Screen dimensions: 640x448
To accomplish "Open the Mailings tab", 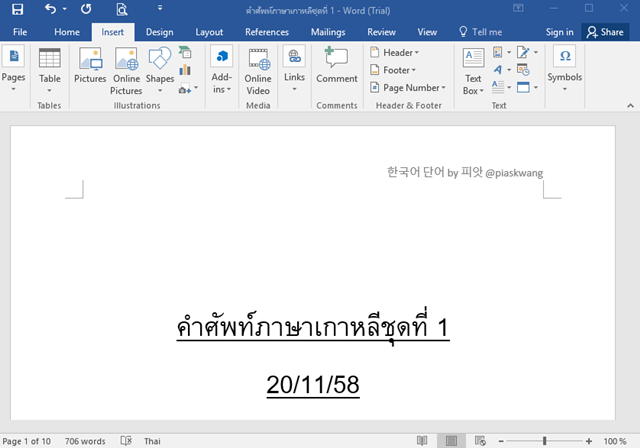I will [x=328, y=32].
